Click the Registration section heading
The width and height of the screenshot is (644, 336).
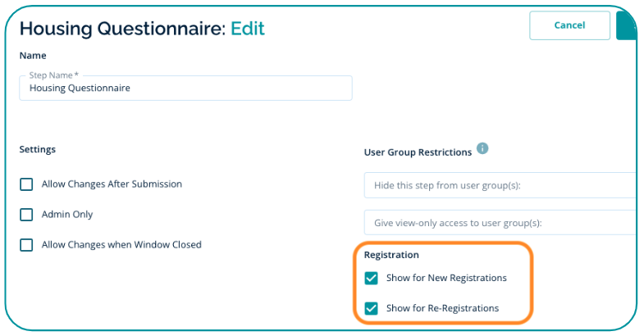pos(391,255)
